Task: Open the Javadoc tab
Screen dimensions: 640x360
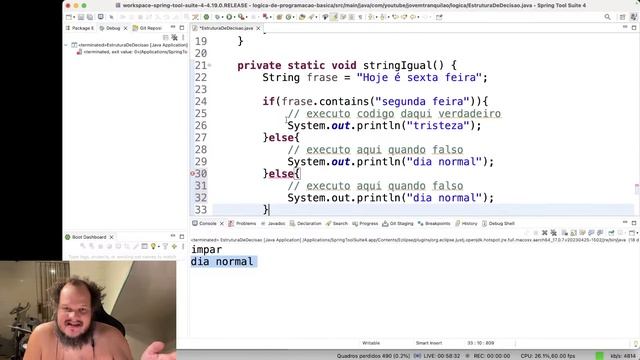Action: coord(273,224)
